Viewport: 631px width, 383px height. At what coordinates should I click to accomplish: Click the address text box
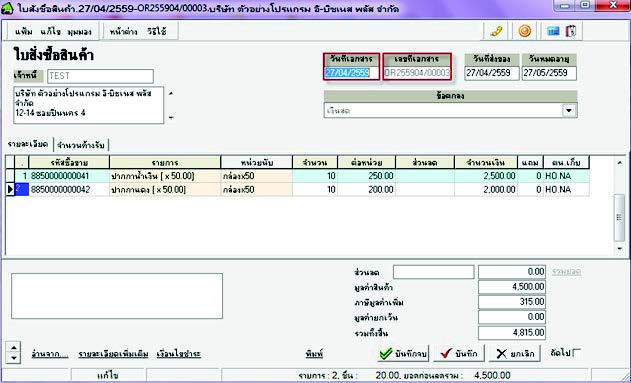(x=89, y=105)
